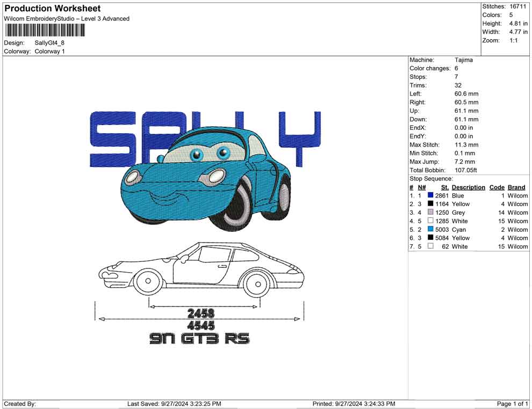Click the blue SALLY lettering in the design
The image size is (532, 409).
(x=205, y=139)
